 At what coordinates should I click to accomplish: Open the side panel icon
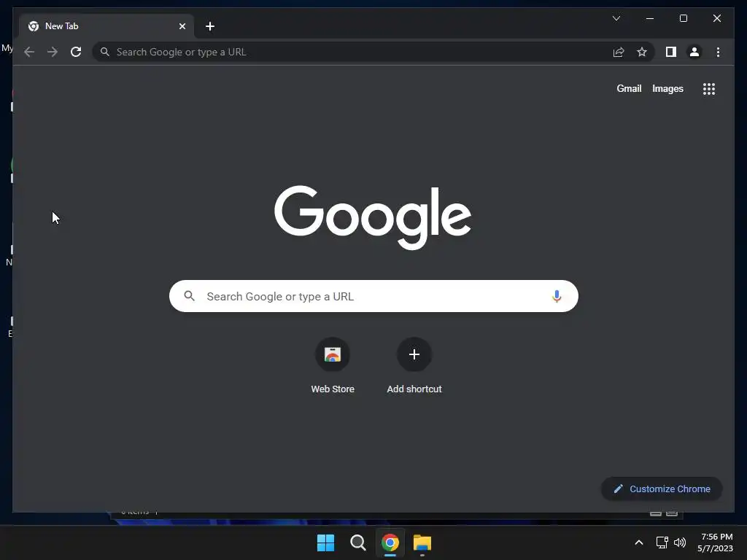[x=671, y=52]
